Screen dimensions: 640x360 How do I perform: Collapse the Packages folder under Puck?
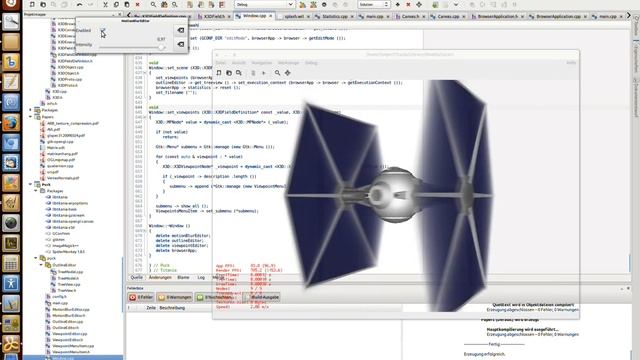click(x=36, y=191)
